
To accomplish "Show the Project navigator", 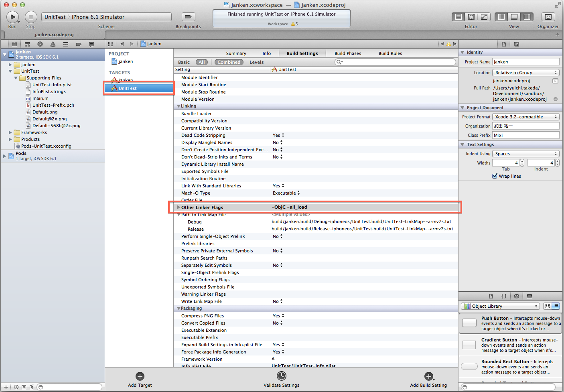I will 14,44.
